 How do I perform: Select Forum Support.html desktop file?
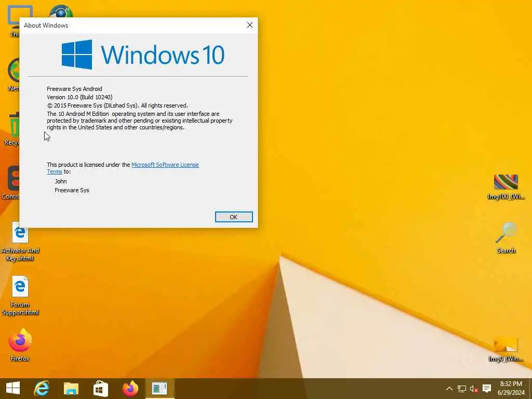coord(20,296)
